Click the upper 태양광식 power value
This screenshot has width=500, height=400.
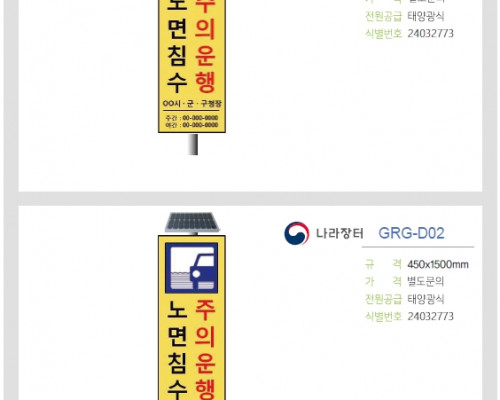coord(426,16)
